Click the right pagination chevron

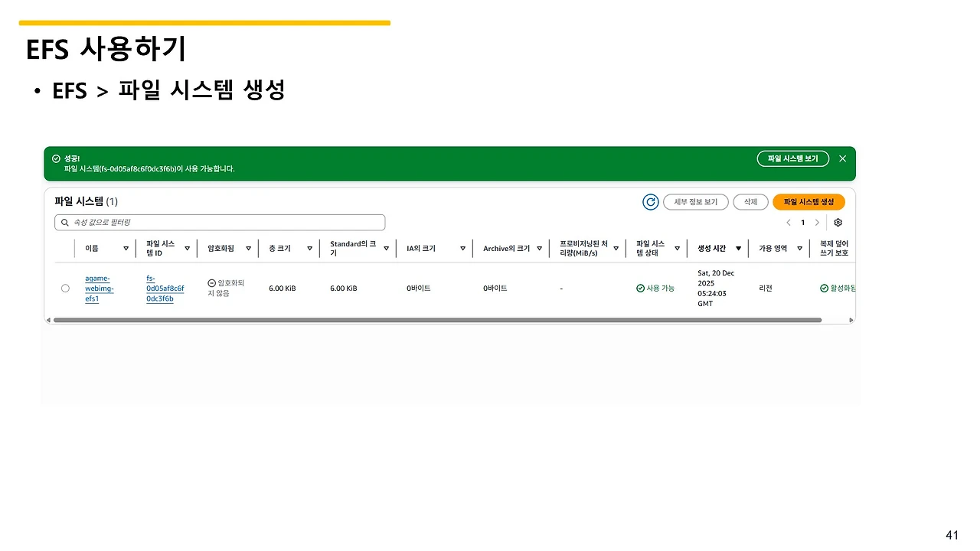click(x=816, y=222)
